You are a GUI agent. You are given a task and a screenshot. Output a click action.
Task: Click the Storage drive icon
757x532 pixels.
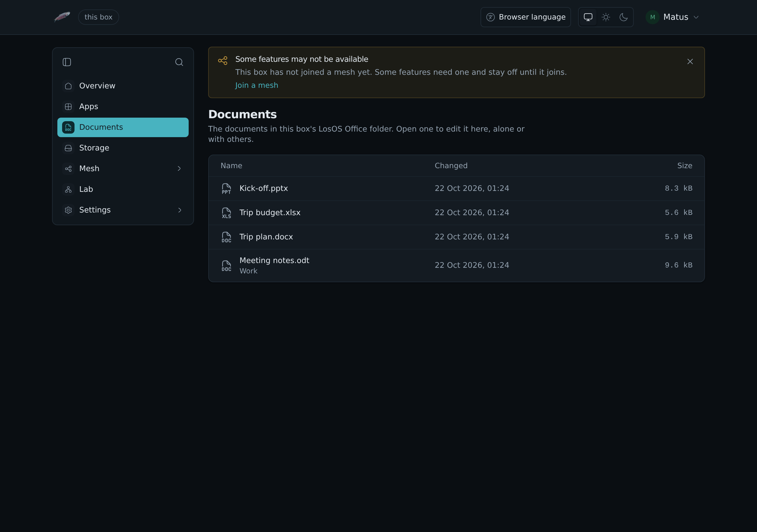[x=68, y=148]
